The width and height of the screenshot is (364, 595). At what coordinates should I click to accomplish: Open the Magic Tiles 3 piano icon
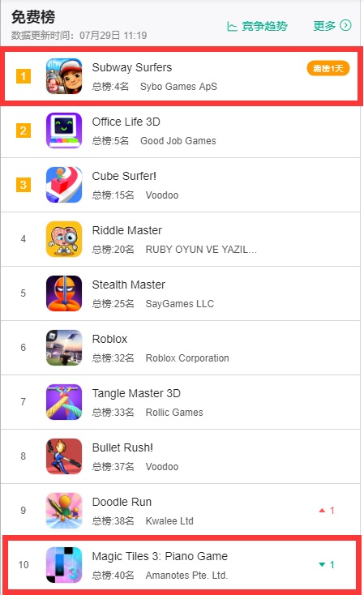coord(64,565)
